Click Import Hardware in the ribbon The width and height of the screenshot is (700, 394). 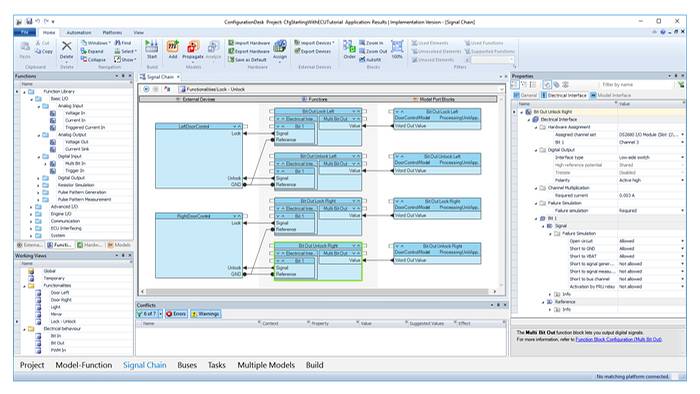(x=249, y=43)
